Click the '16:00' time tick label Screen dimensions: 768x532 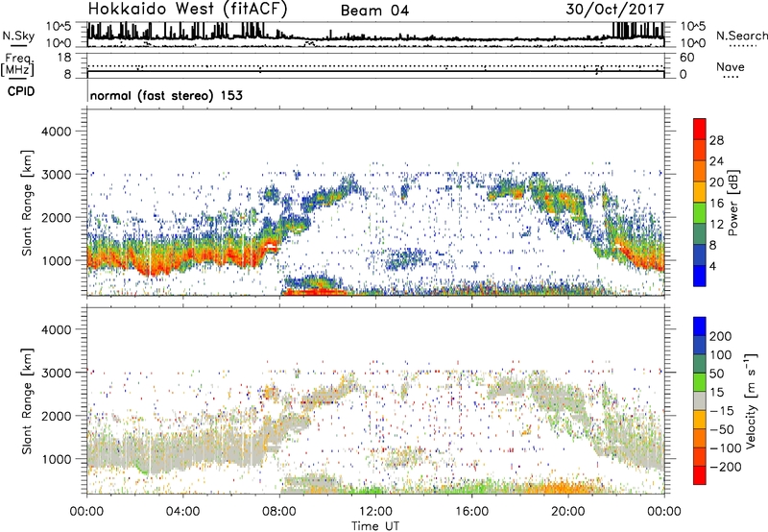point(471,512)
